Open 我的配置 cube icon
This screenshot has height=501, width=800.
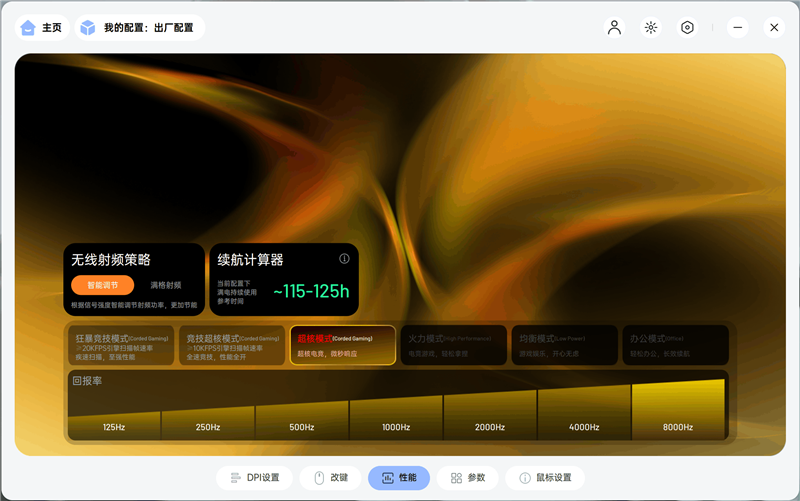88,28
